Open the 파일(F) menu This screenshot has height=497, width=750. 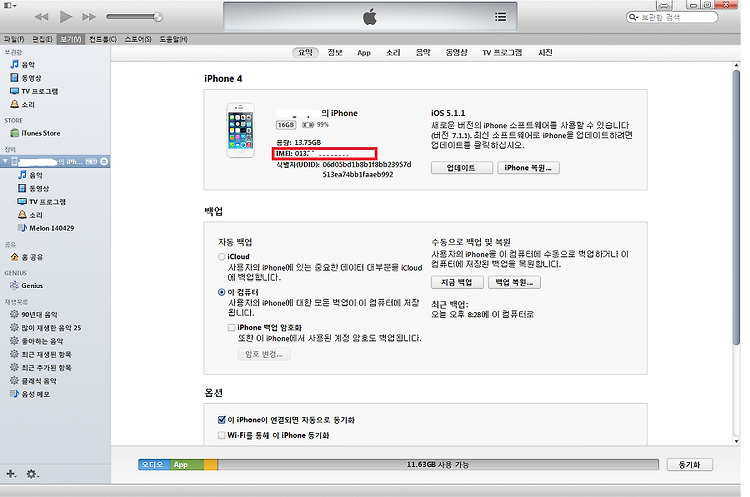pos(14,39)
